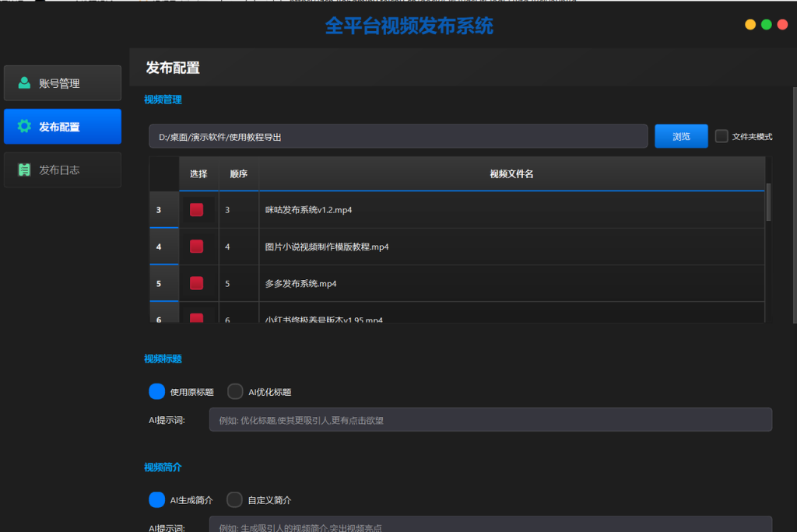This screenshot has width=797, height=532.
Task: Click the 视频简介 section heading
Action: 163,467
